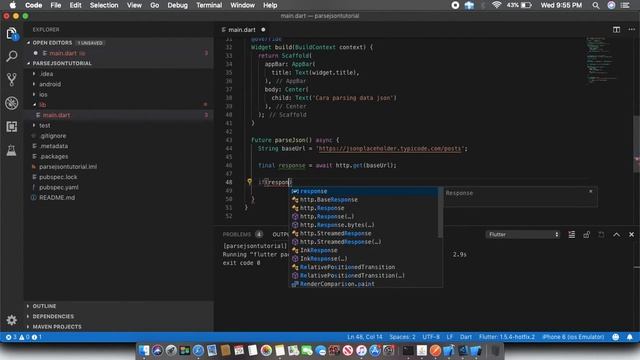
Task: Expand the .idea folder
Action: [x=47, y=74]
